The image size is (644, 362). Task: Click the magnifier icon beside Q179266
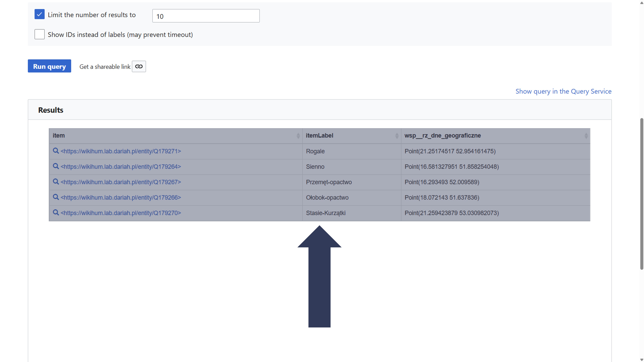(56, 197)
